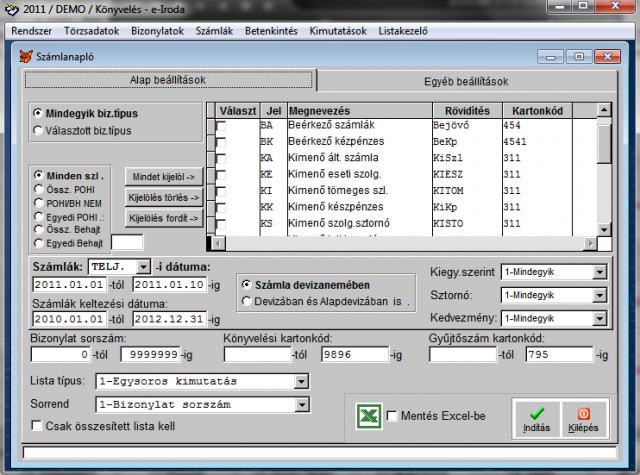Check Csak összesített lista kell

[x=38, y=426]
